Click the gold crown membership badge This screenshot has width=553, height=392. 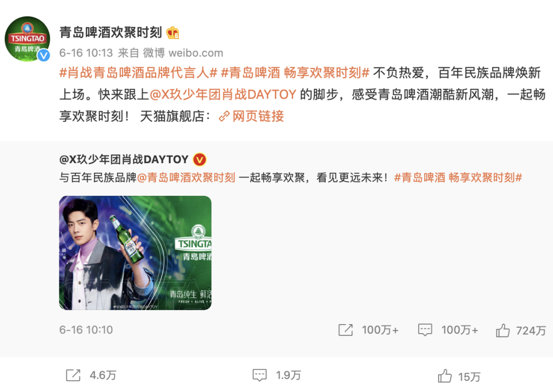[173, 33]
